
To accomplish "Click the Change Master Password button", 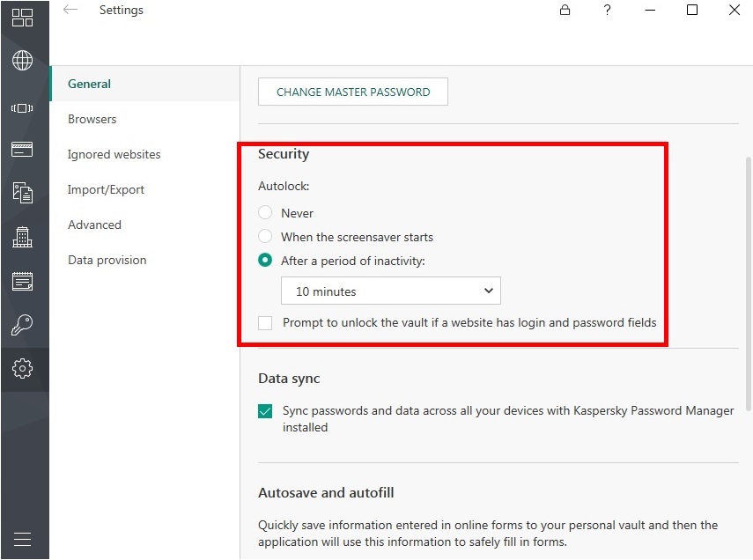I will point(353,92).
